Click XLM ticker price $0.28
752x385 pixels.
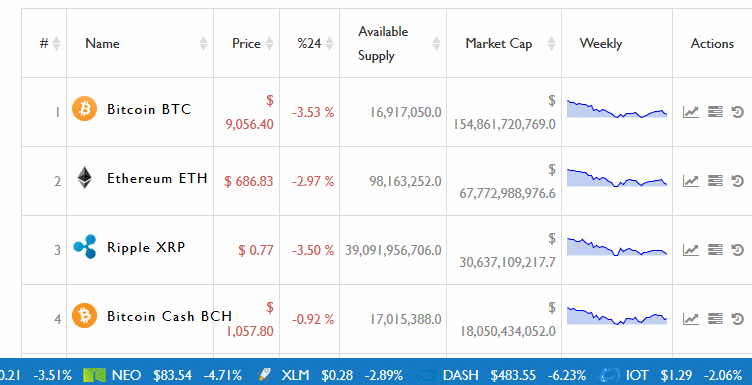click(337, 375)
